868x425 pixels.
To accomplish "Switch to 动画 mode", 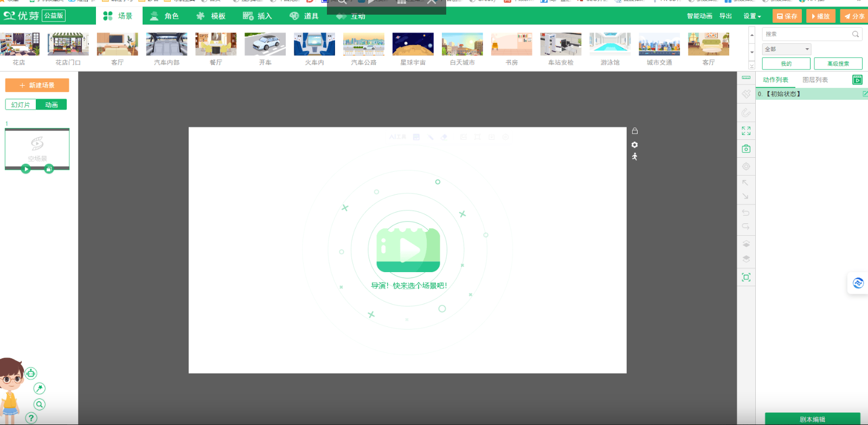I will click(x=52, y=105).
